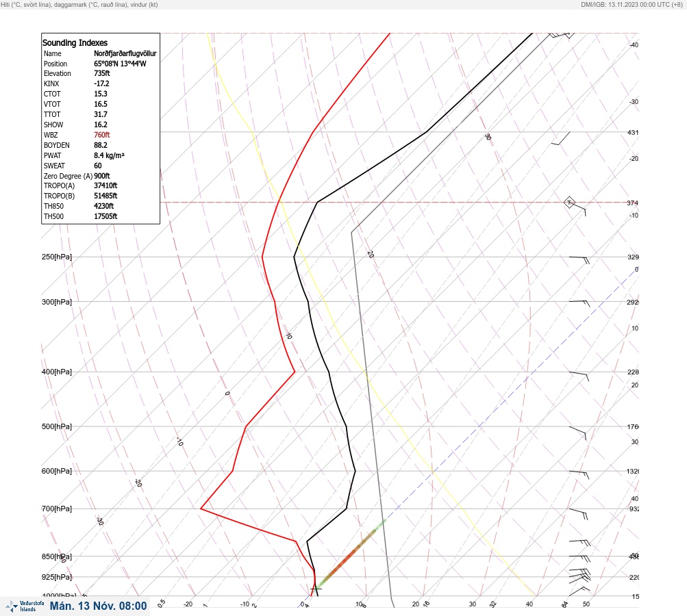Select the TROPO(A) value '37410ft'

105,185
